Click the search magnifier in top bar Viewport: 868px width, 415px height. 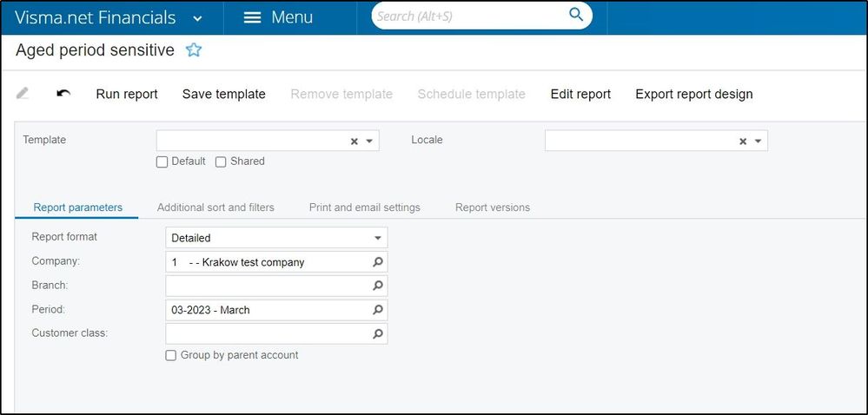tap(576, 15)
